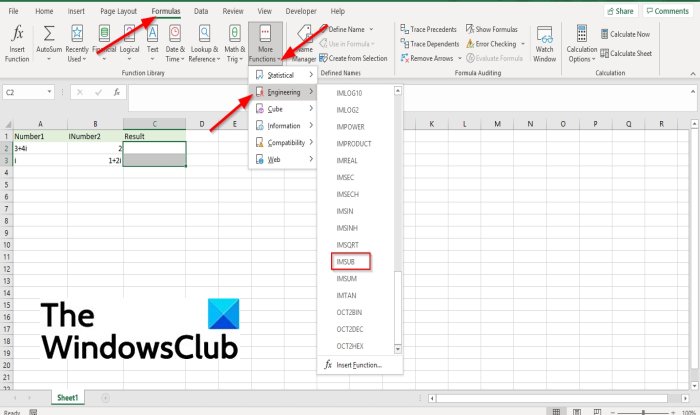700x415 pixels.
Task: Add a new sheet with plus button
Action: (105, 398)
